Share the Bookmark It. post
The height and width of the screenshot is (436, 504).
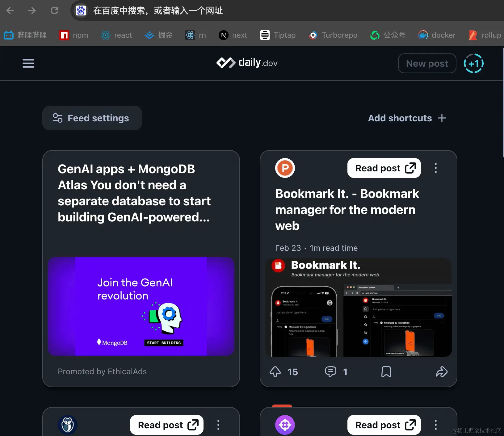(442, 372)
